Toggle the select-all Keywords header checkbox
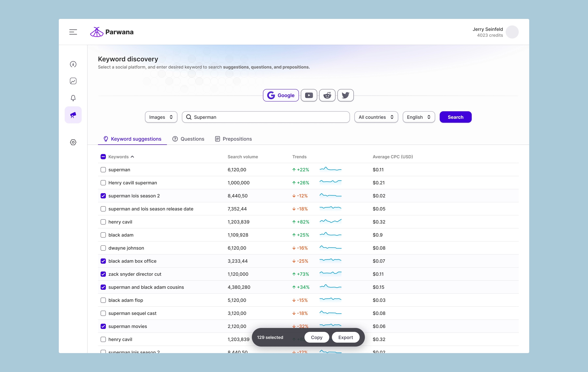The width and height of the screenshot is (588, 372). tap(103, 157)
